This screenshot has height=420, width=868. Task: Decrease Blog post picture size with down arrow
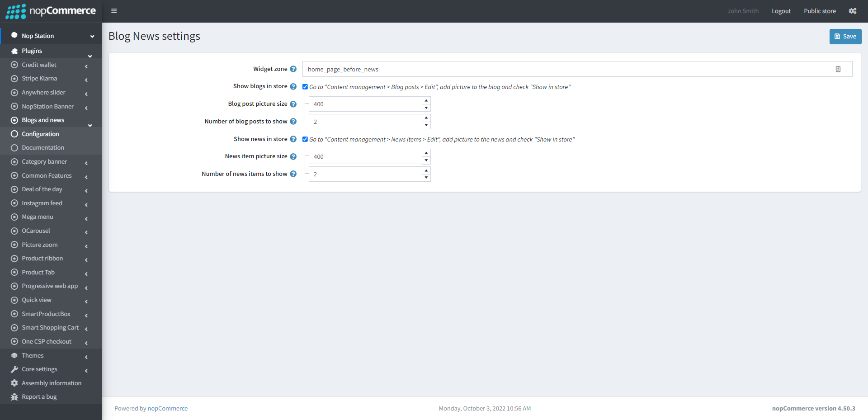(426, 108)
